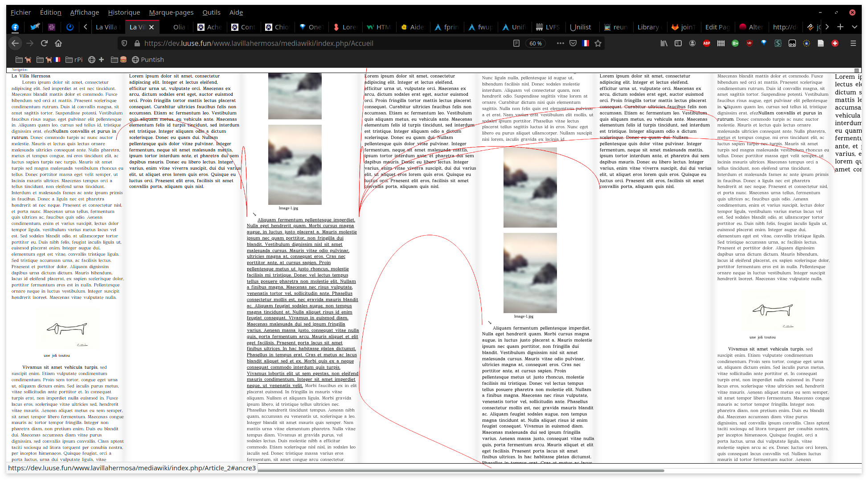Click the Pocket save icon

(573, 43)
